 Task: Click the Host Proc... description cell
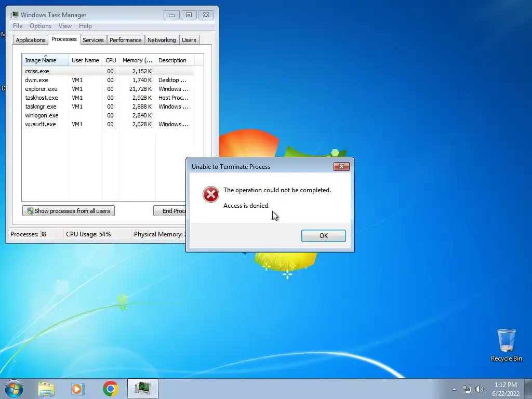pos(174,98)
